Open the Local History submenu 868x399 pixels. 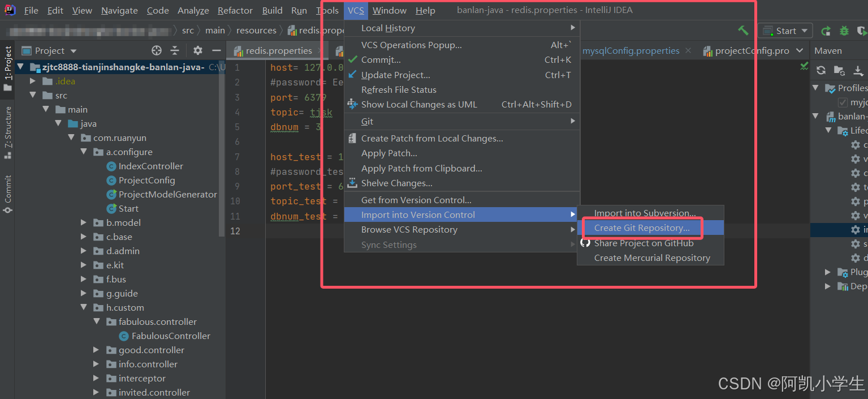(462, 28)
